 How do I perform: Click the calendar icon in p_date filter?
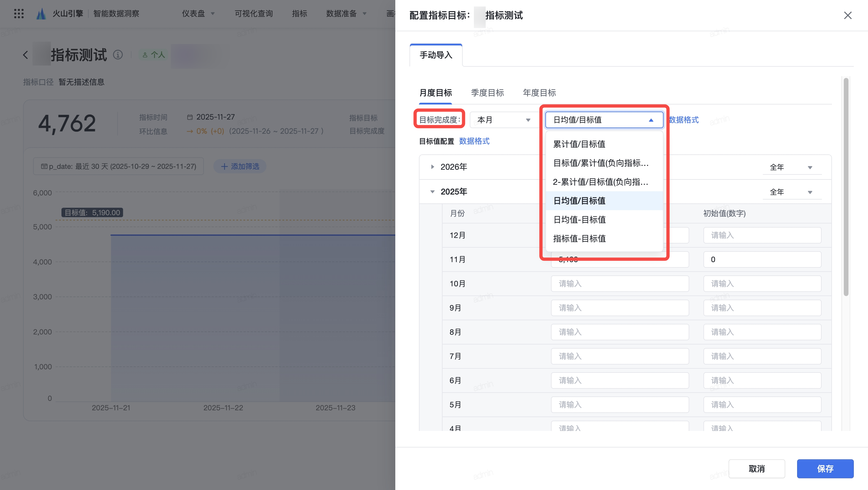click(x=44, y=166)
